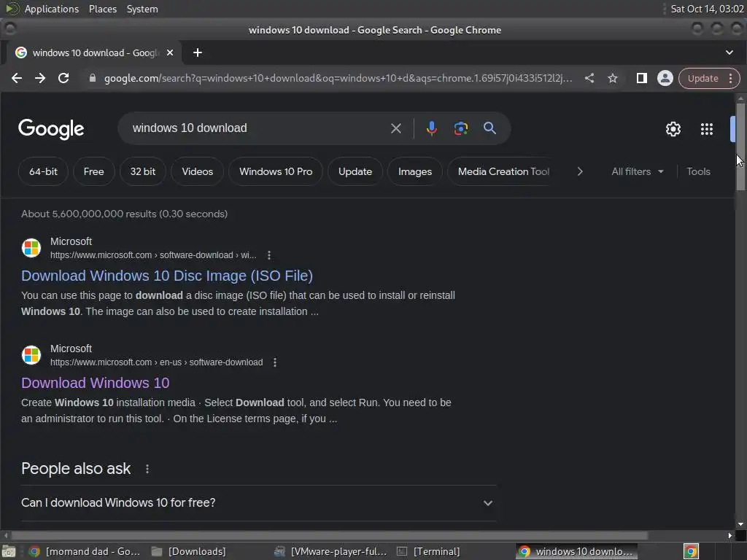Open Google quick settings gear
This screenshot has height=560, width=747.
tap(673, 129)
